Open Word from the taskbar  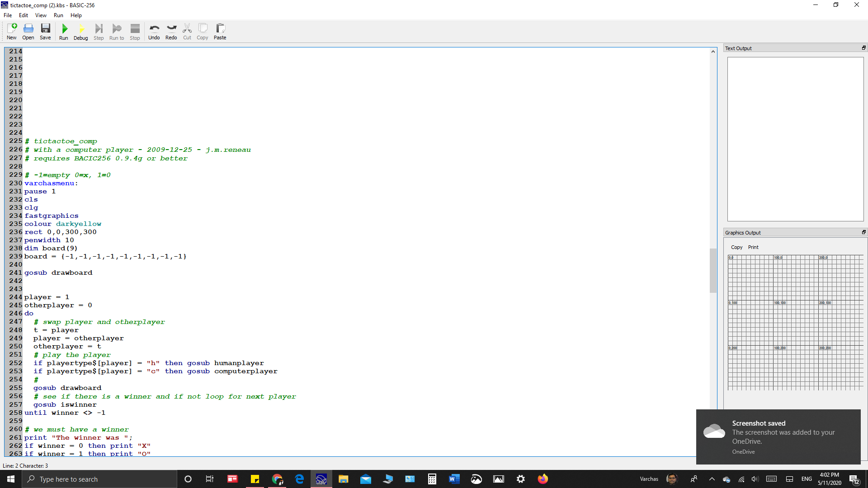tap(454, 479)
